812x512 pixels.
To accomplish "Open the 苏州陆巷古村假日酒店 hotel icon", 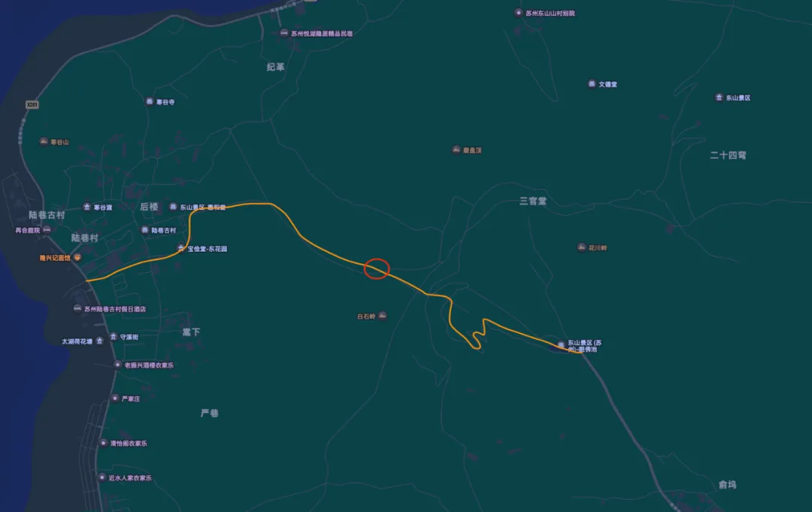I will [x=77, y=308].
